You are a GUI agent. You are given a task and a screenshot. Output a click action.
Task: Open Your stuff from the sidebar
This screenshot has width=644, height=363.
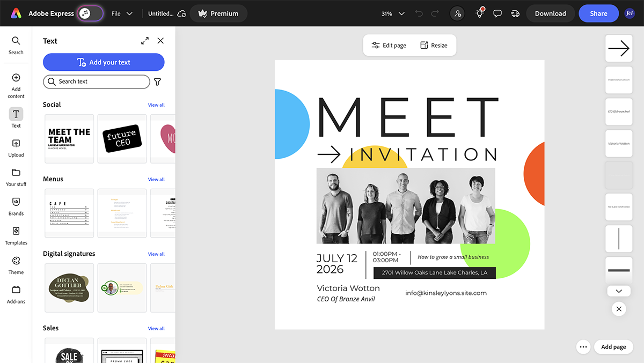[16, 177]
